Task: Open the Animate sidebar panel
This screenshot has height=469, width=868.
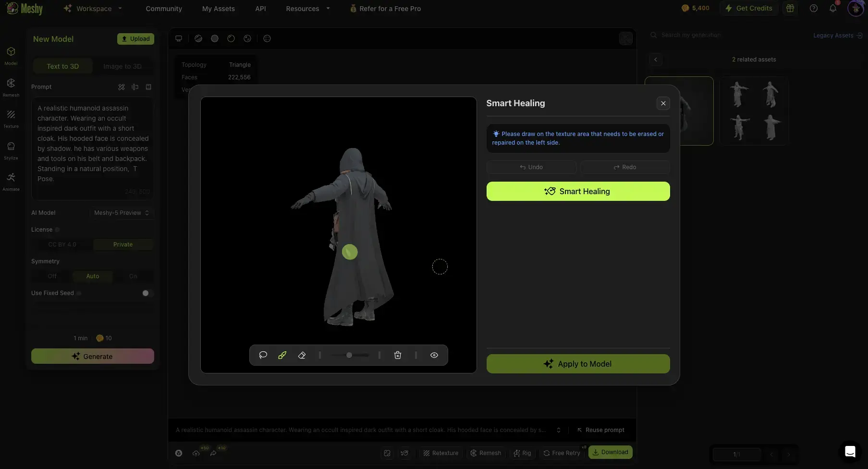Action: pyautogui.click(x=11, y=181)
